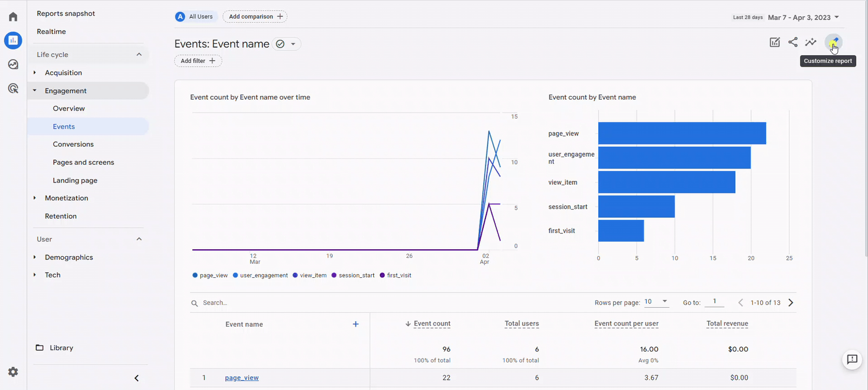Toggle page_view series in chart legend
Image resolution: width=868 pixels, height=390 pixels.
click(x=210, y=275)
